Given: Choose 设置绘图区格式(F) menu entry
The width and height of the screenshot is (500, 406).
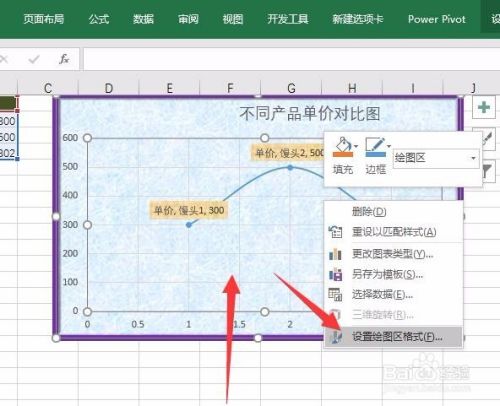Looking at the screenshot, I should coord(394,337).
